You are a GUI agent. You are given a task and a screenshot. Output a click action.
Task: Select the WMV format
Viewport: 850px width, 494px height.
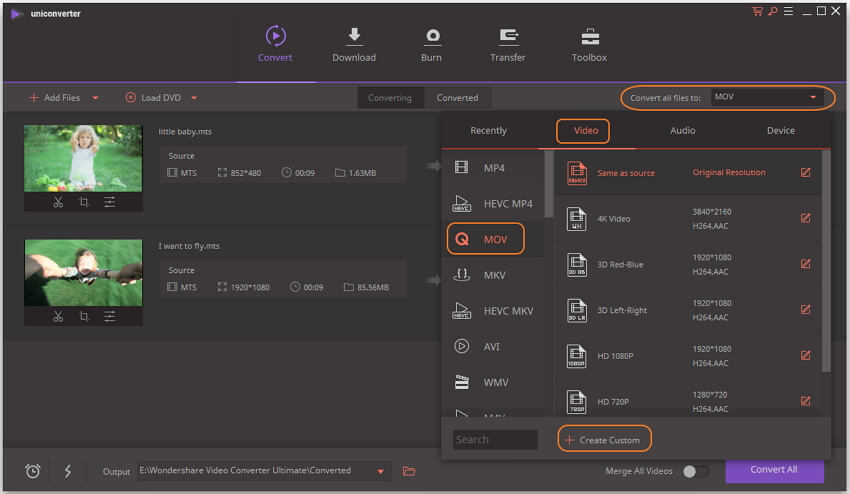tap(493, 382)
